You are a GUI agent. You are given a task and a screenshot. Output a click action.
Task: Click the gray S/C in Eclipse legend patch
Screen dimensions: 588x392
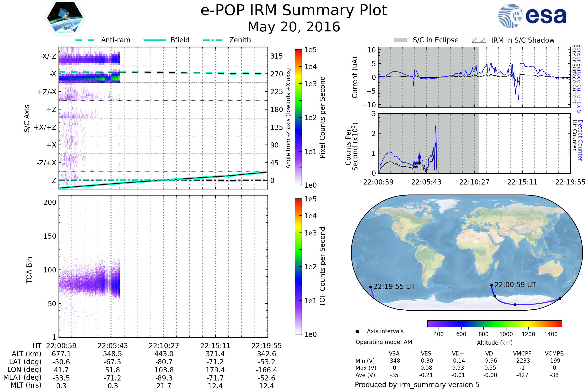400,40
